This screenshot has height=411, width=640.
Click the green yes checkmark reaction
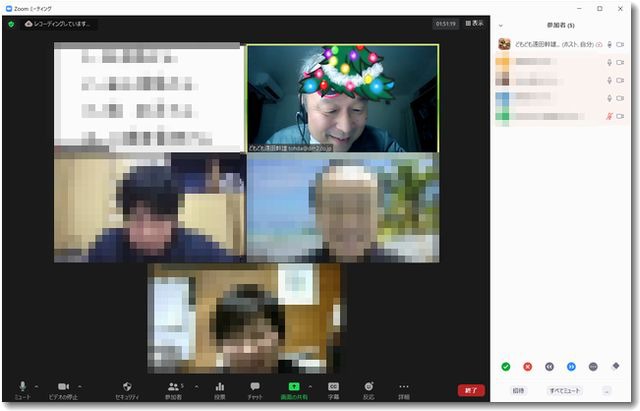tap(506, 367)
